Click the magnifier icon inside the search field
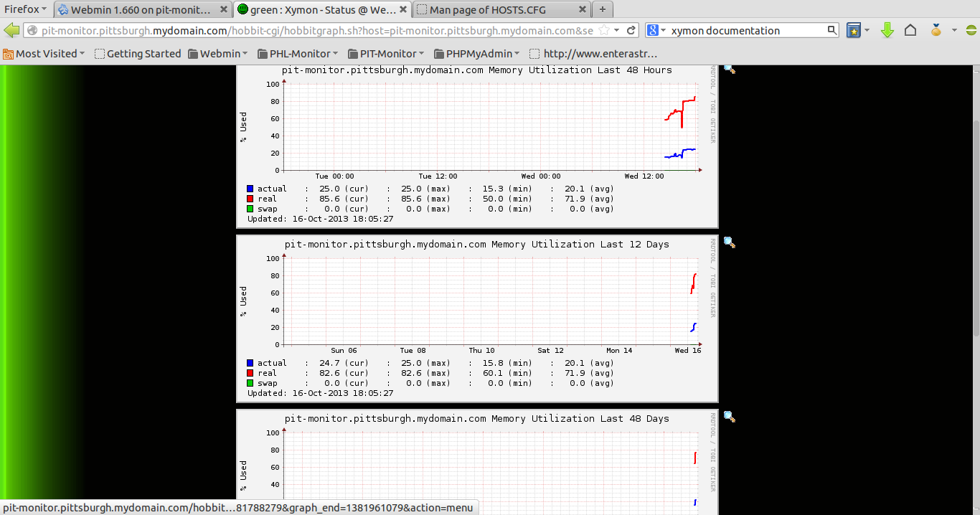The image size is (980, 515). (831, 31)
